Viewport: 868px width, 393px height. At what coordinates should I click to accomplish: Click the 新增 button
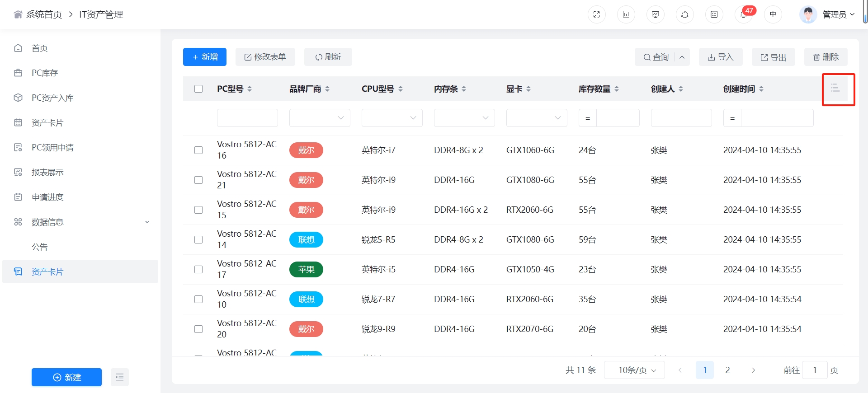[x=205, y=57]
